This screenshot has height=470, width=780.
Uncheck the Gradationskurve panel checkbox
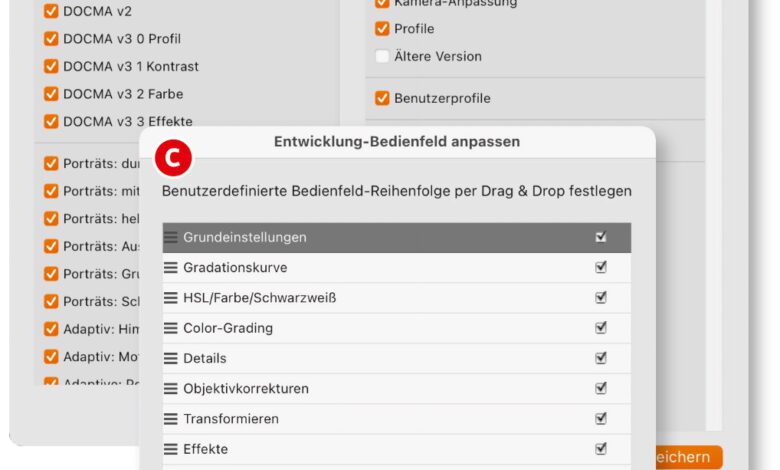pyautogui.click(x=601, y=268)
